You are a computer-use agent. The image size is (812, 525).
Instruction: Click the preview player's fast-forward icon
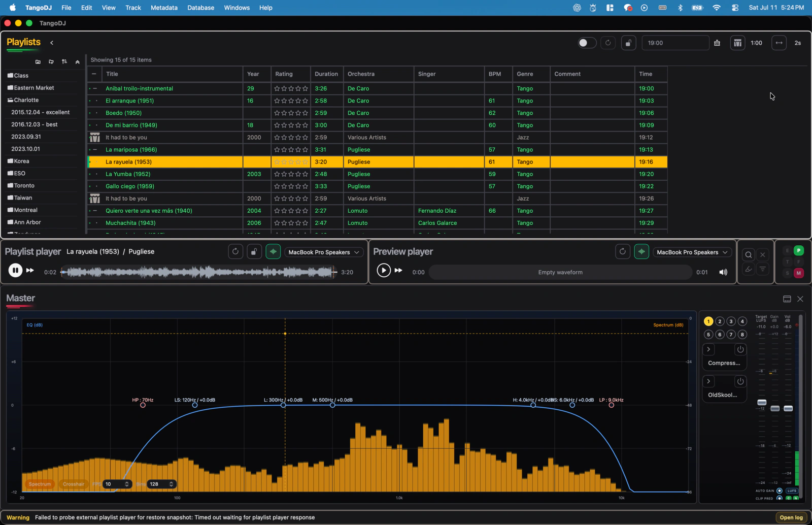(398, 271)
